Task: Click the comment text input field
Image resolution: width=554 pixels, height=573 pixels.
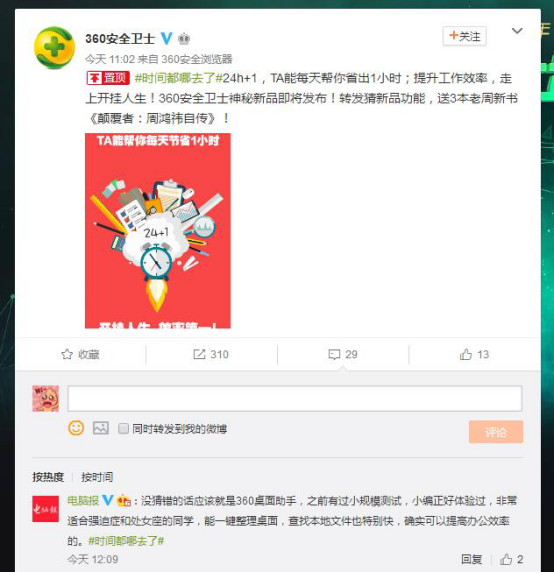Action: [x=295, y=398]
